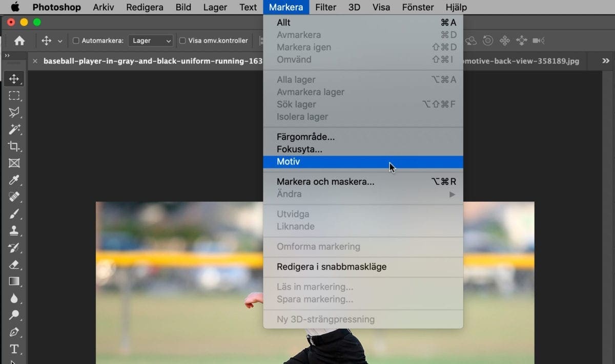The image size is (615, 364).
Task: Choose Fokusyta... menu entry
Action: click(x=363, y=149)
